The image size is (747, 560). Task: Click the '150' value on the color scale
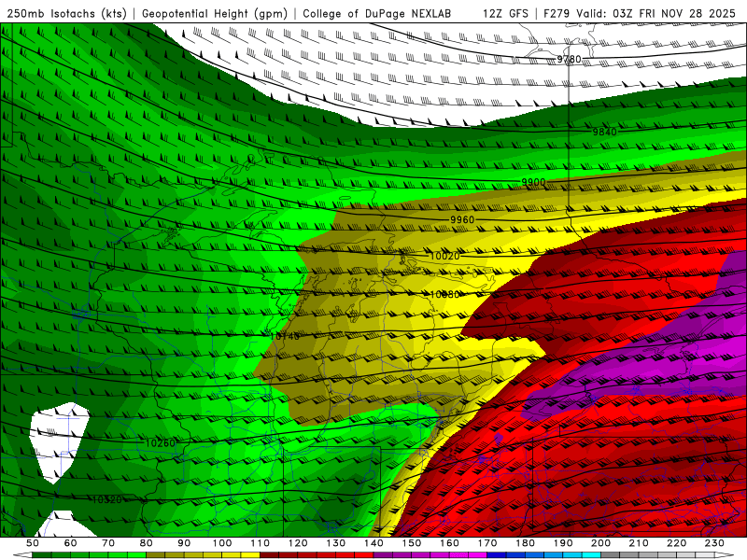[x=411, y=543]
